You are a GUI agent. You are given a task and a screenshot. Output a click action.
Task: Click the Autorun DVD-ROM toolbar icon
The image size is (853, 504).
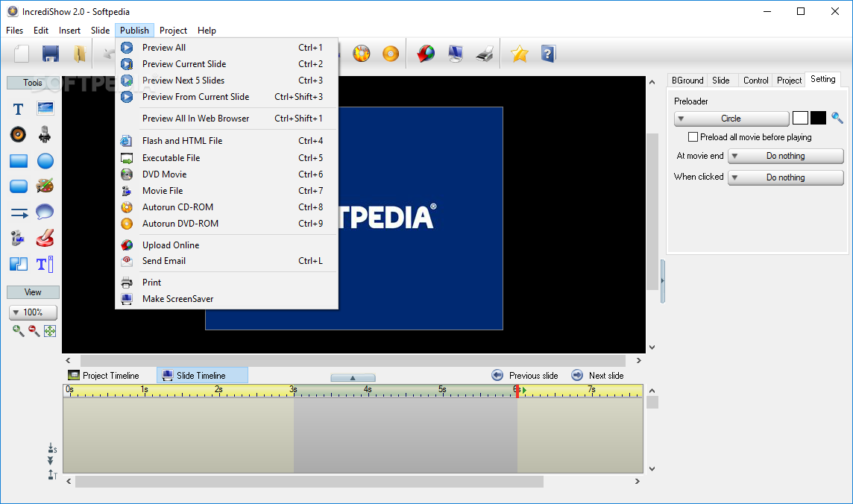pos(391,53)
